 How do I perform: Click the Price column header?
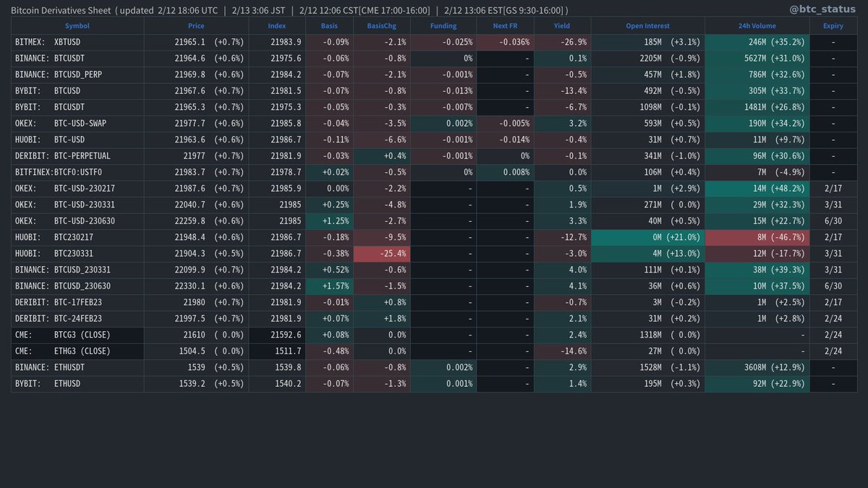point(196,26)
